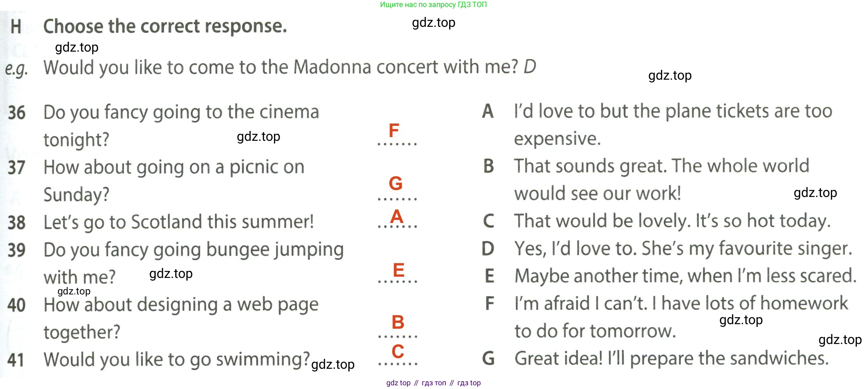Select response A about plane tickets
Screen dimensions: 868x389
(673, 124)
